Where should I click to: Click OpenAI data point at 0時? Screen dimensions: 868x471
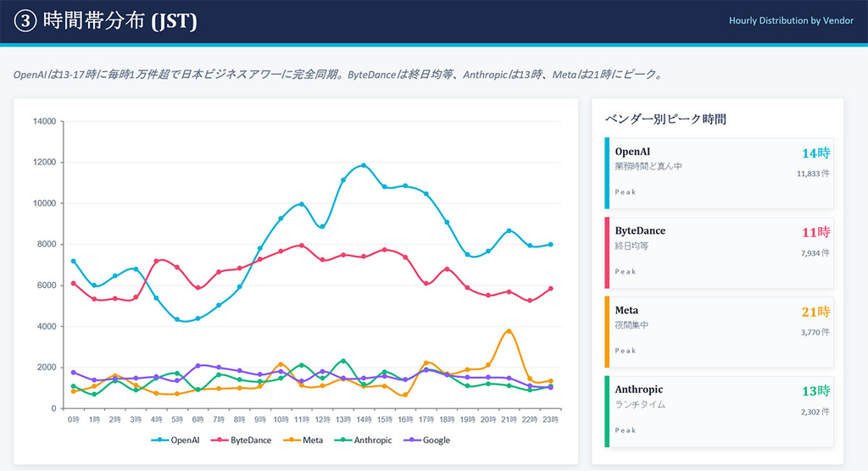click(x=73, y=261)
